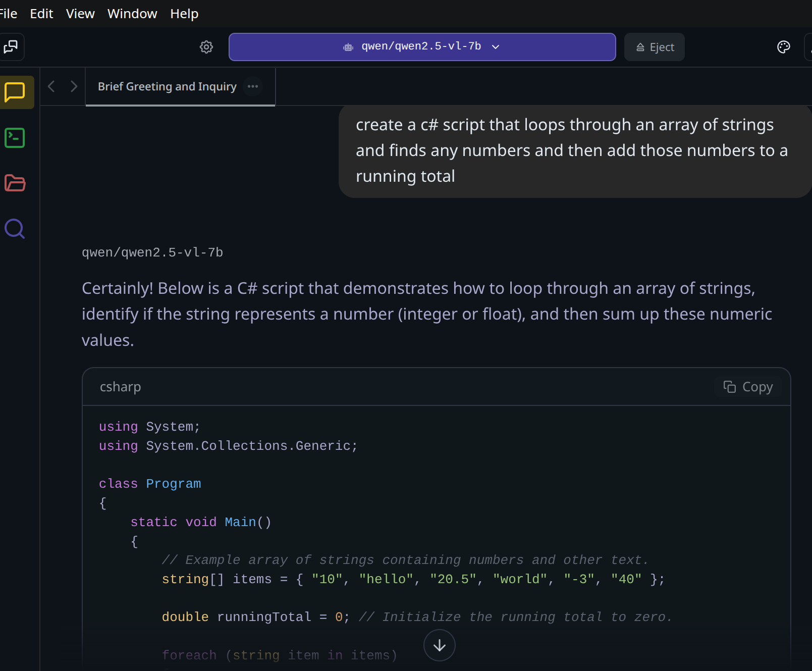Open the theme palette icon
812x671 pixels.
click(x=783, y=47)
